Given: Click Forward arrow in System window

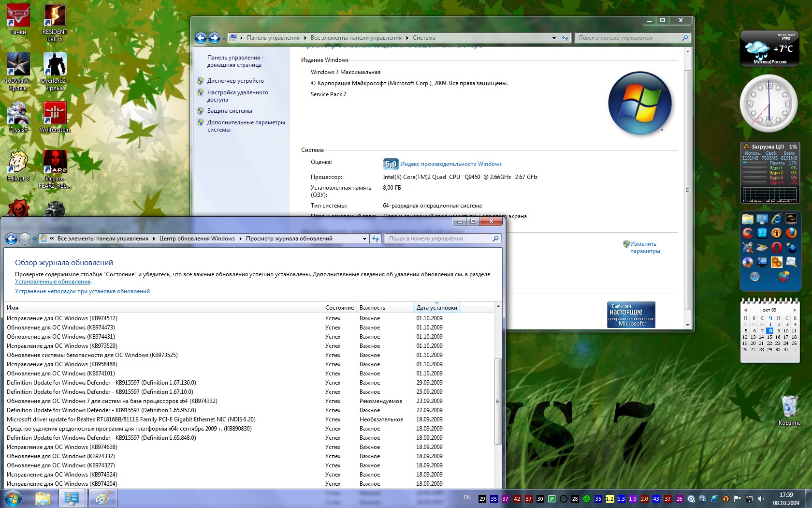Looking at the screenshot, I should click(214, 38).
